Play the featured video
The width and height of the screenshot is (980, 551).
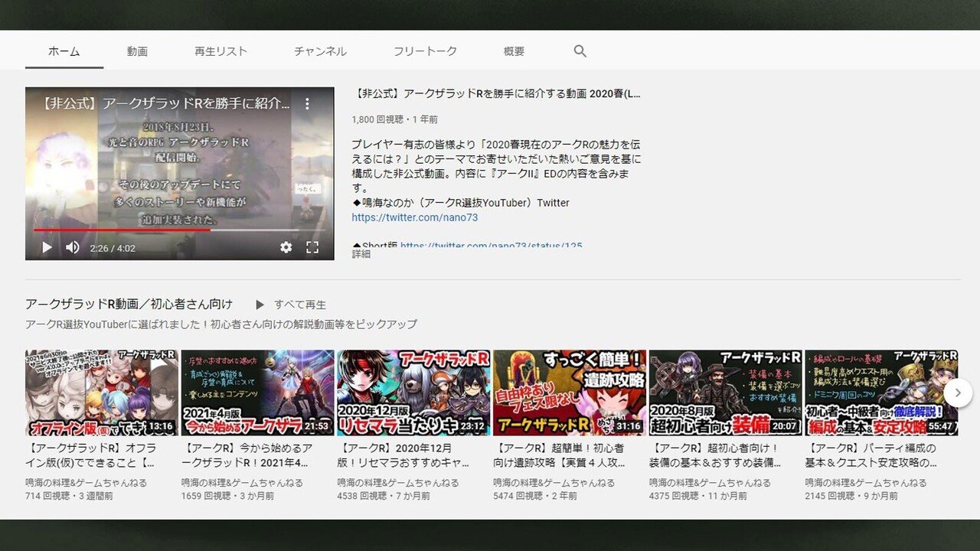point(47,247)
